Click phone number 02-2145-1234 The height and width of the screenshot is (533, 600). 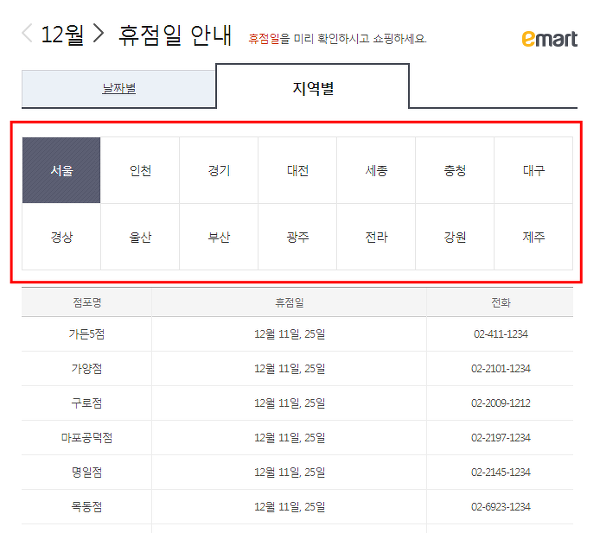501,472
